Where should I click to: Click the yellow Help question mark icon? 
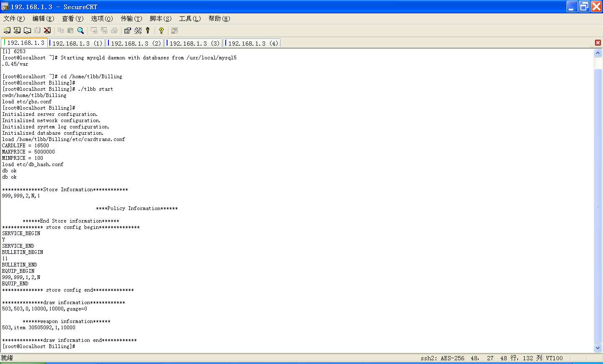click(161, 31)
